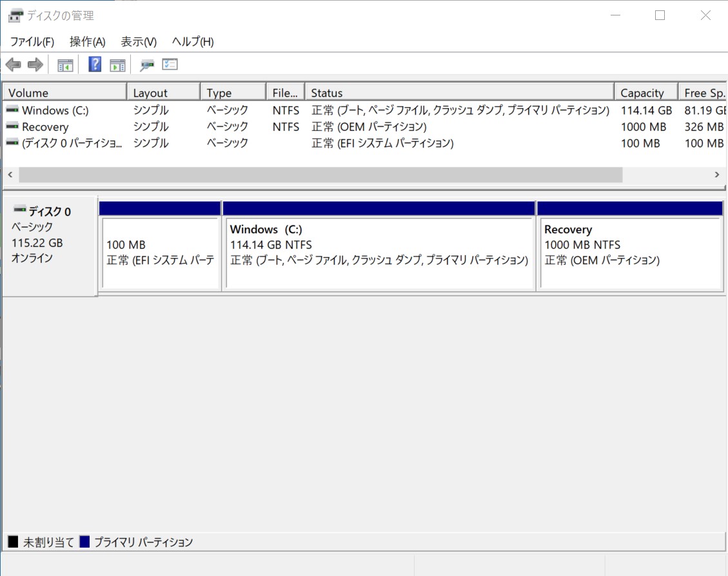
Task: Minimize the ディスクの管理 window
Action: [615, 15]
